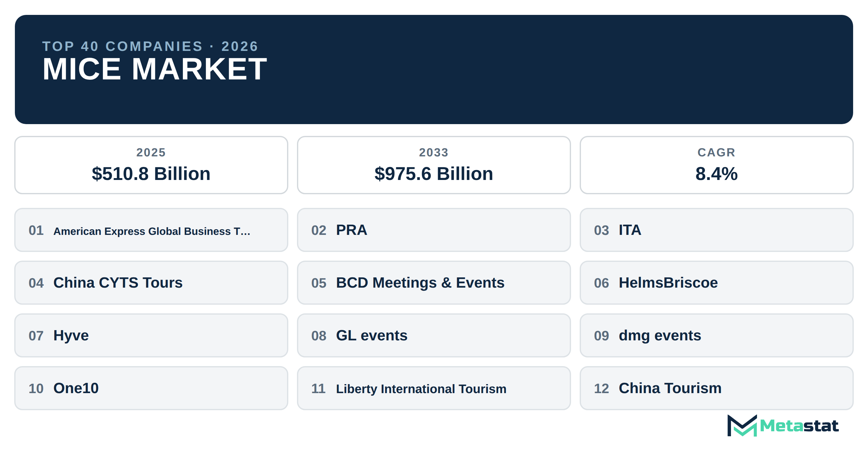This screenshot has width=868, height=453.
Task: Click the China CYTS Tours entry
Action: 151,283
